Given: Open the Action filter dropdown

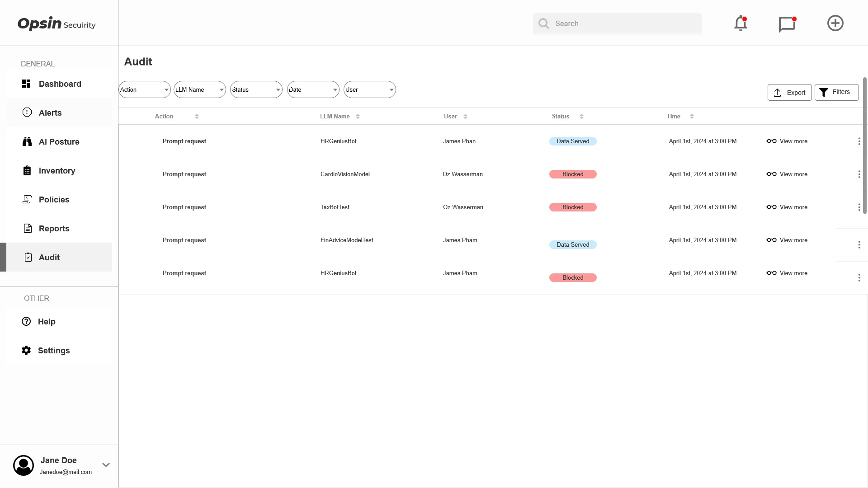Looking at the screenshot, I should [x=145, y=89].
